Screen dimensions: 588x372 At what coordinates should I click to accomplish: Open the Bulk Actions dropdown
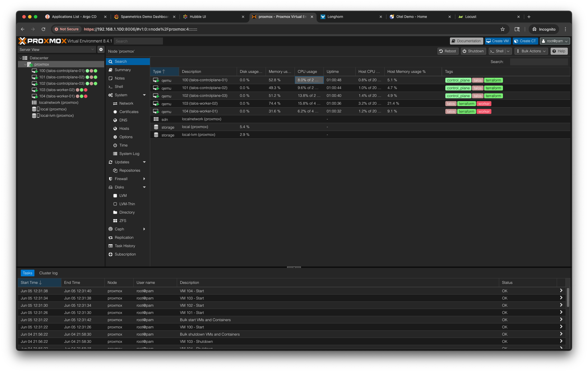[531, 51]
